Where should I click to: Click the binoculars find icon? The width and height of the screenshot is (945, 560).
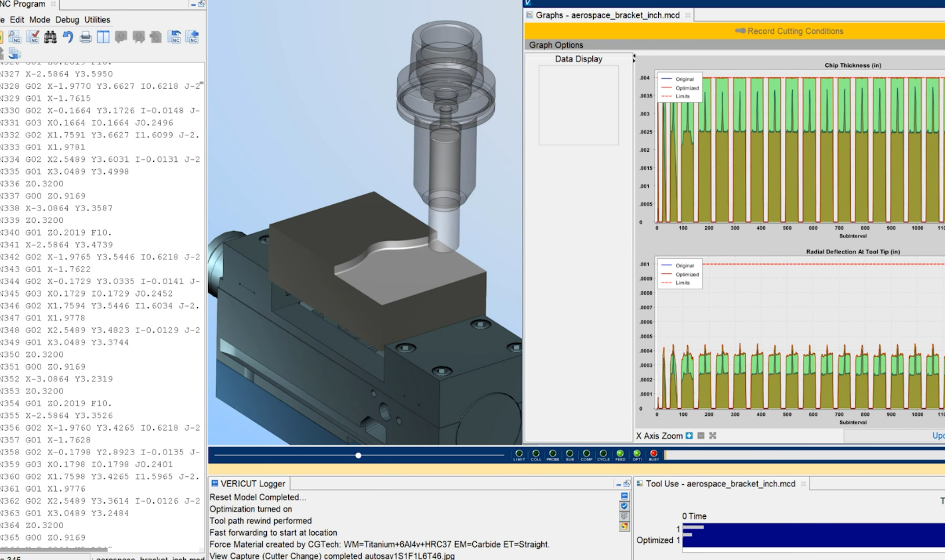(x=50, y=37)
